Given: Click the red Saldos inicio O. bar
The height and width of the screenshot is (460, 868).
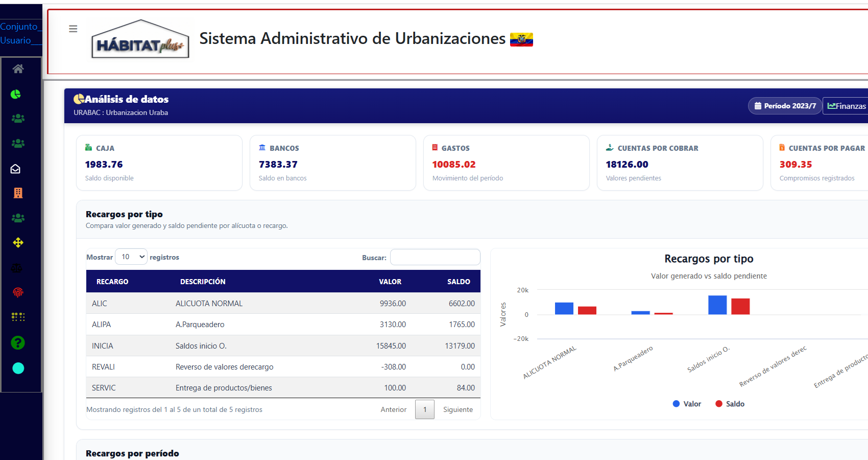Looking at the screenshot, I should click(740, 306).
